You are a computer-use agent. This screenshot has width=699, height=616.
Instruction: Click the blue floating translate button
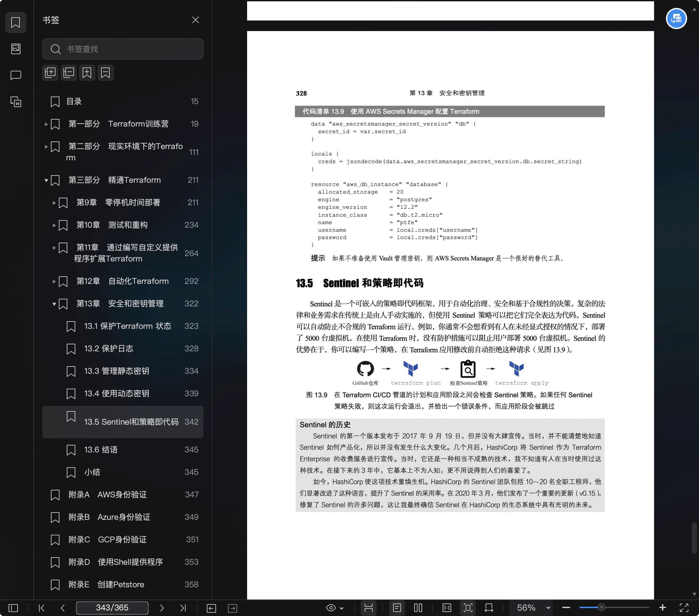point(676,19)
